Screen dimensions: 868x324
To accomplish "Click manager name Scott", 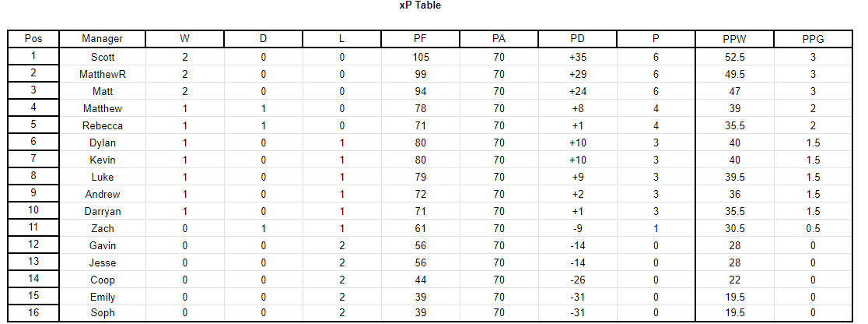I will point(103,57).
